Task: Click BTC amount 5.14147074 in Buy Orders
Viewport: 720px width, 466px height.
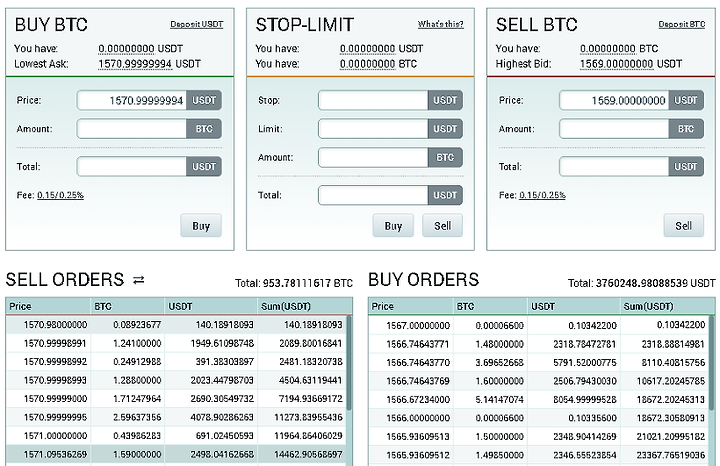Action: pos(500,399)
